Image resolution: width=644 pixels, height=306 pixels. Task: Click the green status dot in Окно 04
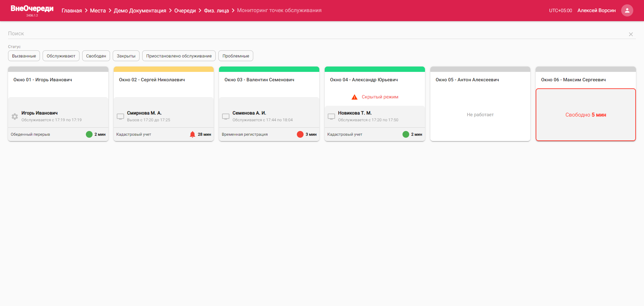coord(406,134)
